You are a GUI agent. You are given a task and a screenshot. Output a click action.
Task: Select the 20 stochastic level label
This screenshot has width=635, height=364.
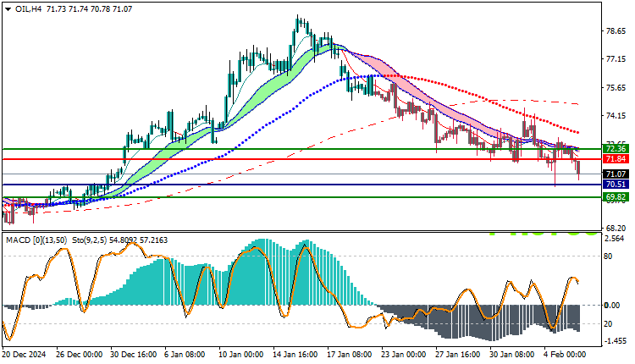coord(608,324)
